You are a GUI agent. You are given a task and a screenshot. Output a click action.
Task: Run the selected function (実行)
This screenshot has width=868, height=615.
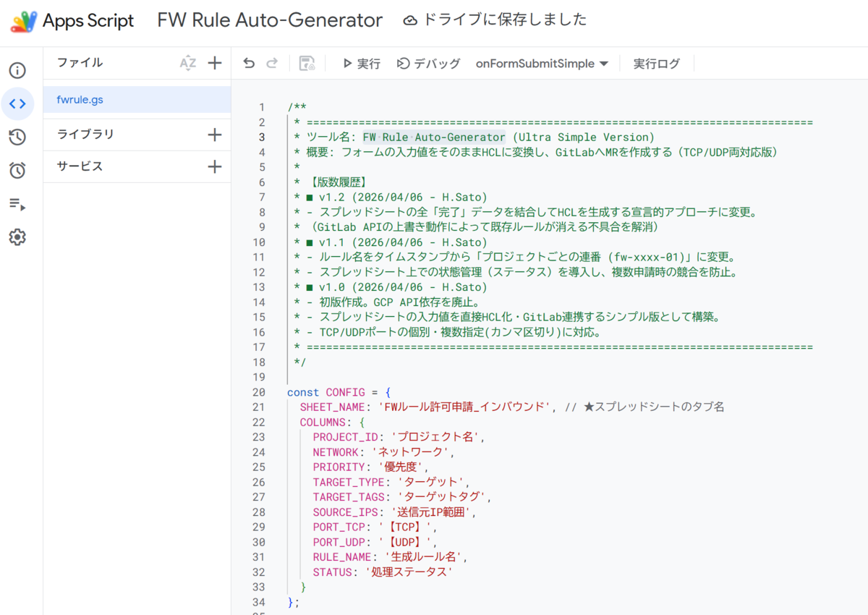362,64
